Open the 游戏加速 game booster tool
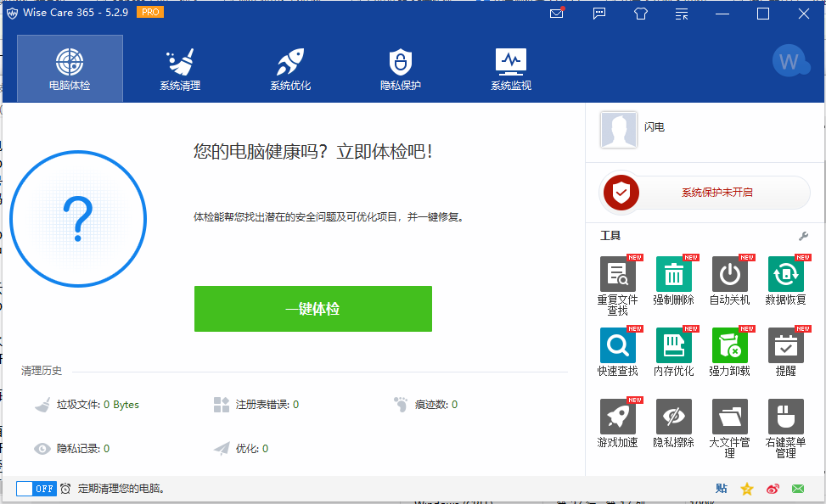Image resolution: width=826 pixels, height=504 pixels. (617, 417)
